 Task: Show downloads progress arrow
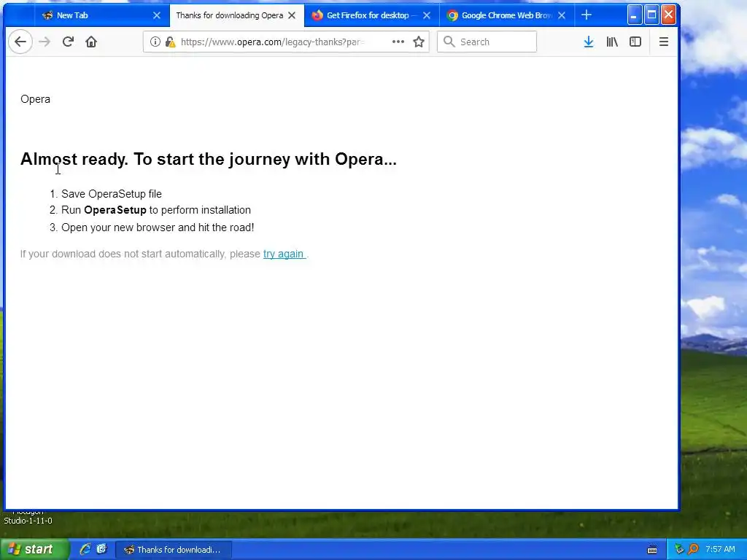589,42
